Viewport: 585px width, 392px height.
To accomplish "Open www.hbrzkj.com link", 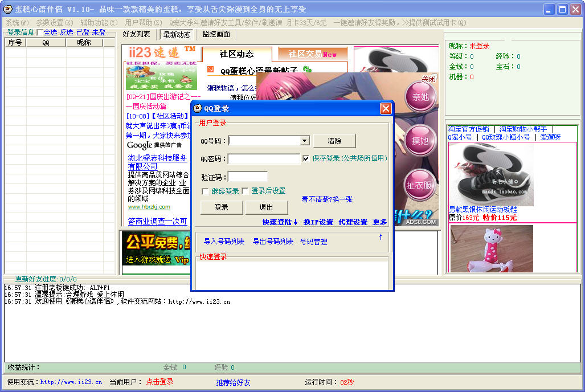I will (149, 207).
